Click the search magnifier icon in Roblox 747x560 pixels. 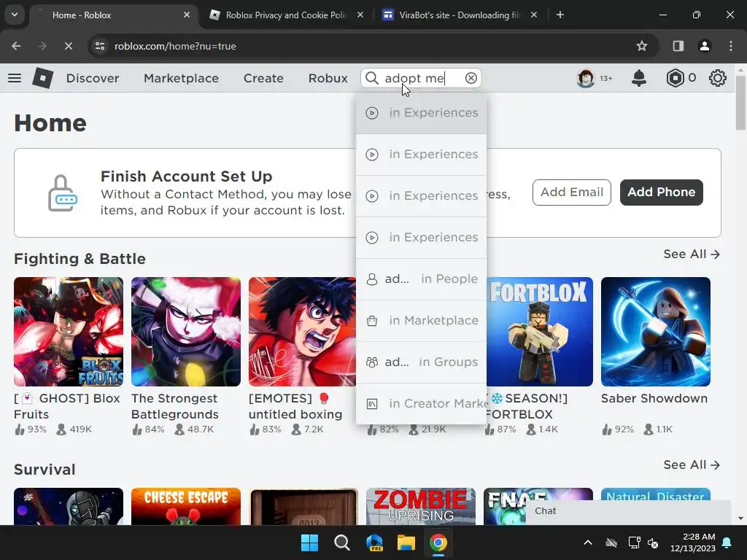[372, 78]
